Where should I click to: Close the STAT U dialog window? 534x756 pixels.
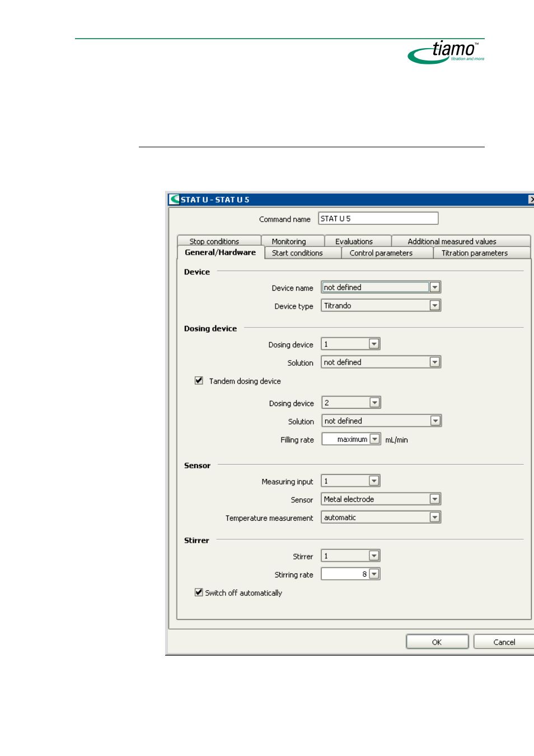point(531,199)
